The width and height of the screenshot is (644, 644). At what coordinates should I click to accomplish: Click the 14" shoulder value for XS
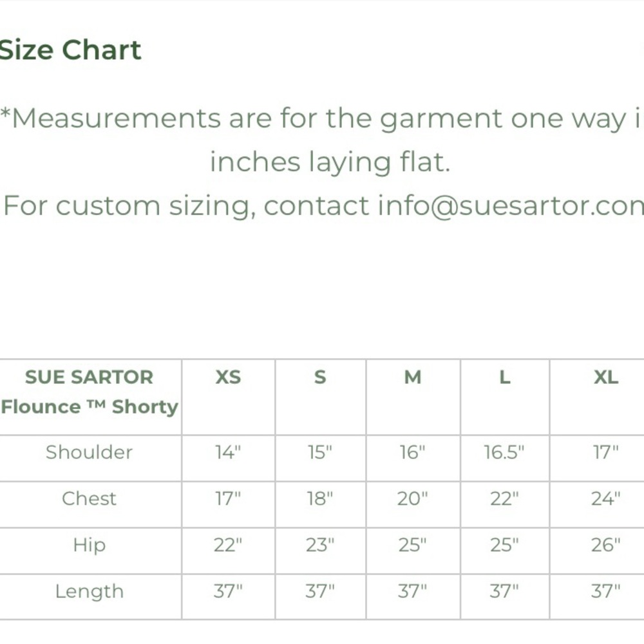228,452
